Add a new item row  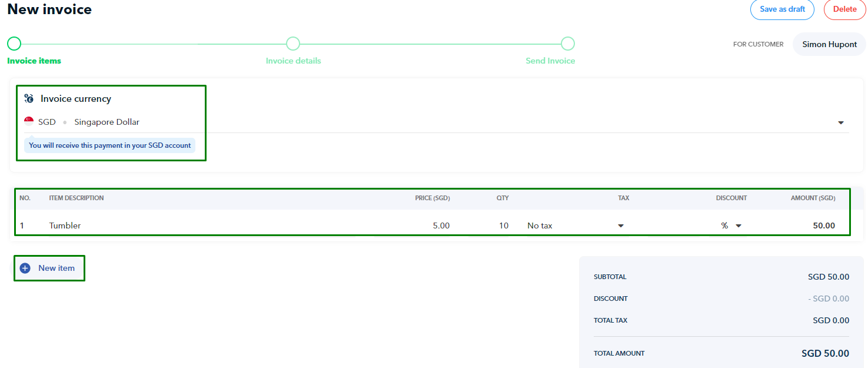click(56, 268)
